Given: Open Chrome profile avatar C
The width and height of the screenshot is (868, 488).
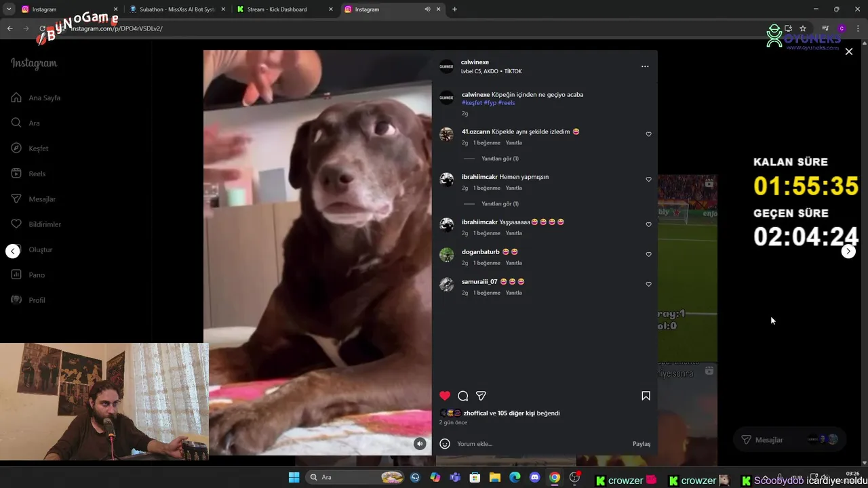Looking at the screenshot, I should 842,28.
